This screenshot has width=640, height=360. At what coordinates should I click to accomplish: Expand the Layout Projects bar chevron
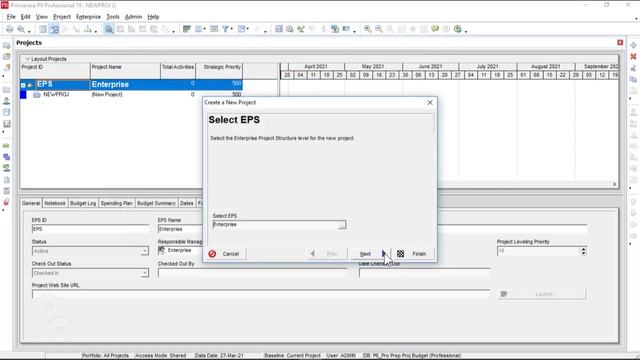tap(27, 59)
